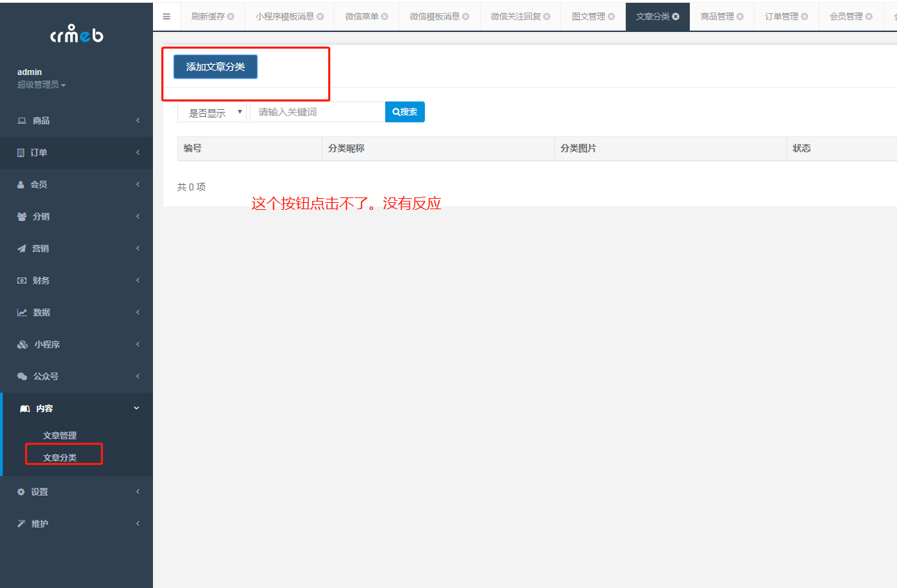Close the 微信模板消息 tab

(466, 17)
